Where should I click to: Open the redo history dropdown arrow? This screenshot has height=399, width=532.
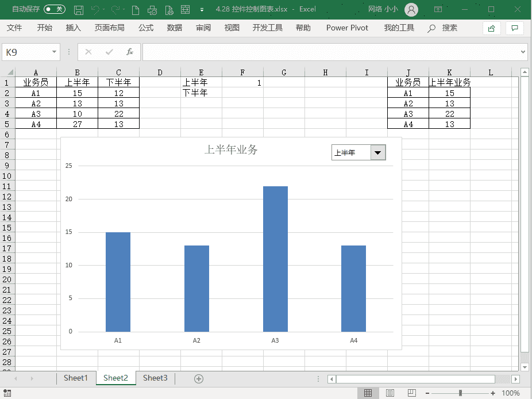(124, 10)
